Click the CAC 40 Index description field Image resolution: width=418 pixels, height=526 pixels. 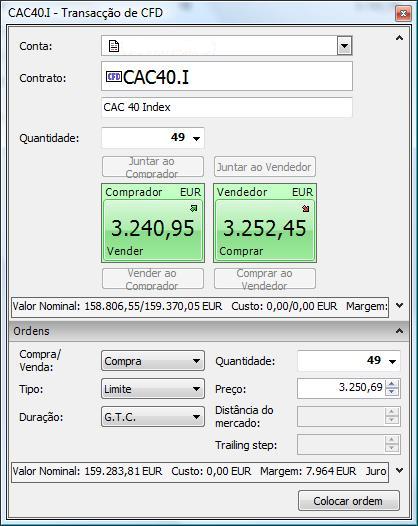[227, 107]
